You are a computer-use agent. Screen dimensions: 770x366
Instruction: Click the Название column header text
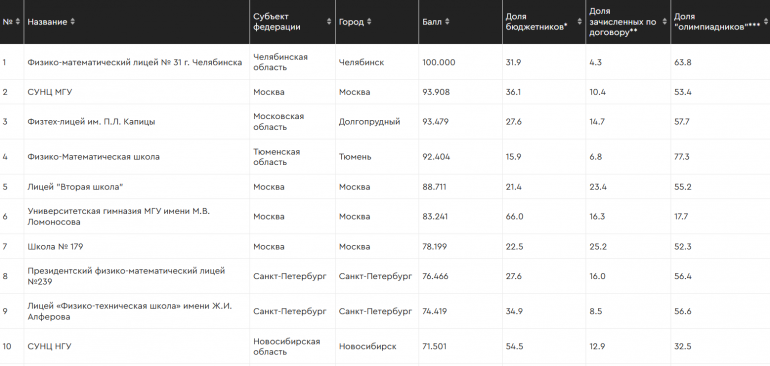(x=48, y=22)
